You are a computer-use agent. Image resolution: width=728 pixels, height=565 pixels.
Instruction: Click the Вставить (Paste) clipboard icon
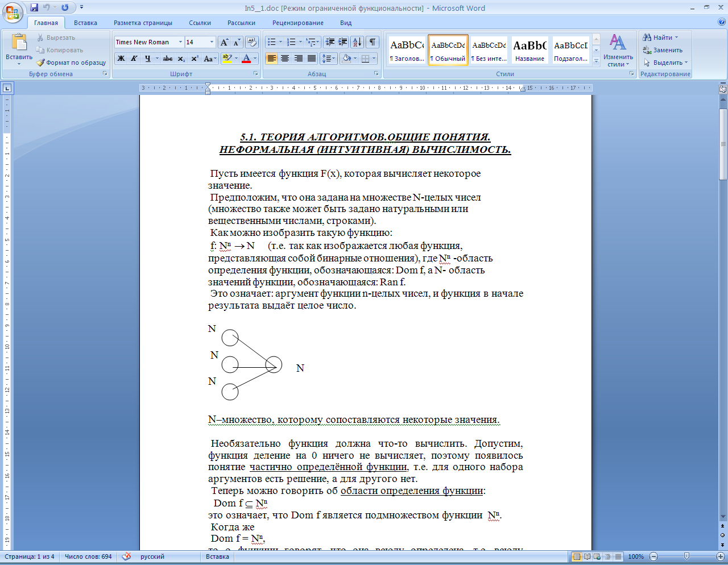[19, 43]
